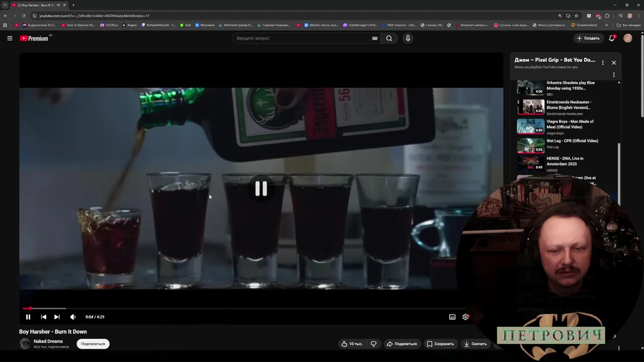
Task: Click the playlist scrollbar up arrow
Action: pyautogui.click(x=619, y=82)
